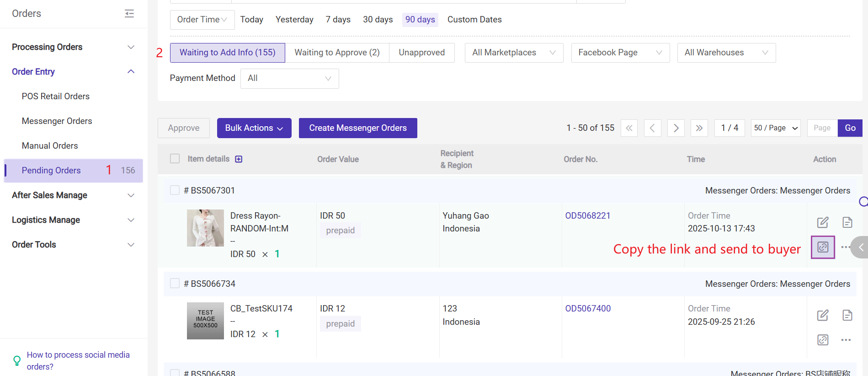Collapse the Orders sidebar menu icon
The image size is (868, 376).
coord(129,14)
